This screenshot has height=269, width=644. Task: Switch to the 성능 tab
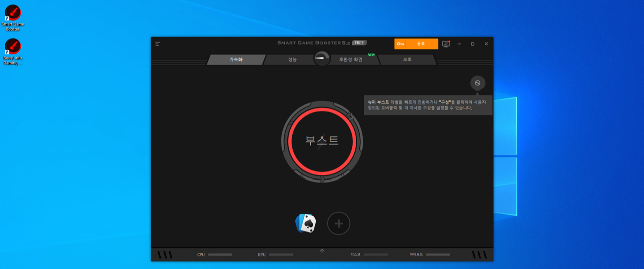click(x=292, y=60)
